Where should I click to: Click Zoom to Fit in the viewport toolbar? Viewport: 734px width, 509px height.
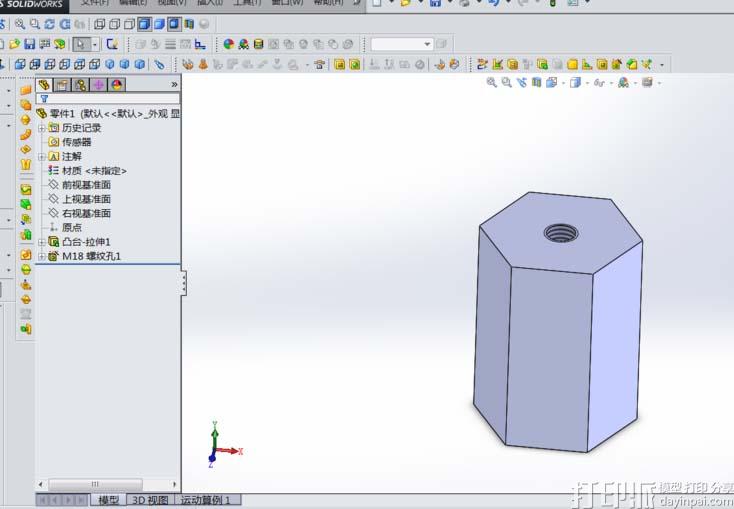click(492, 83)
